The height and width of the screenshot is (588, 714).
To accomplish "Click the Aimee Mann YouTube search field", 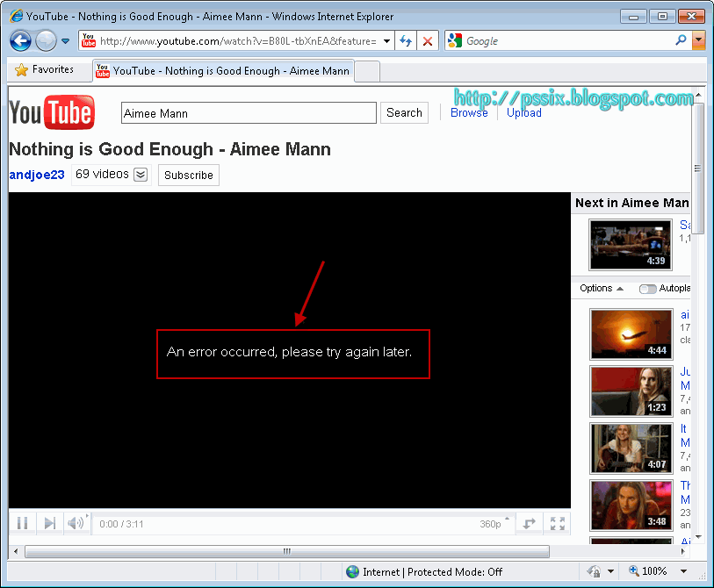I will 249,113.
